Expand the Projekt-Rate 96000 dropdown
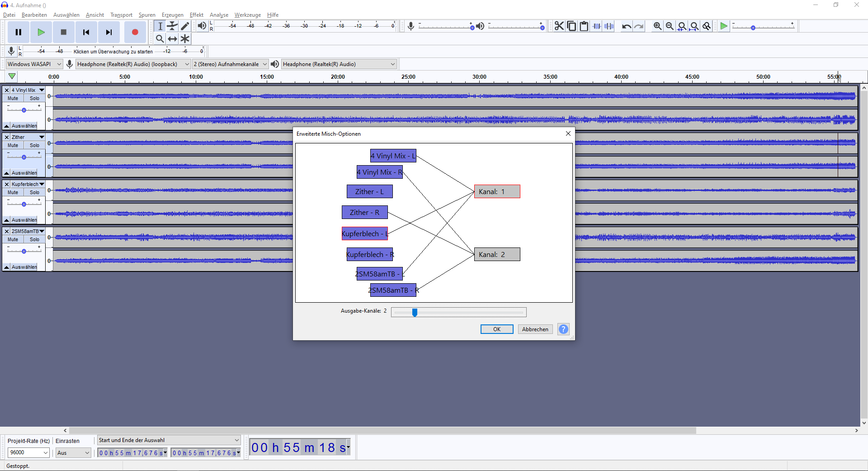This screenshot has height=471, width=868. [x=28, y=452]
